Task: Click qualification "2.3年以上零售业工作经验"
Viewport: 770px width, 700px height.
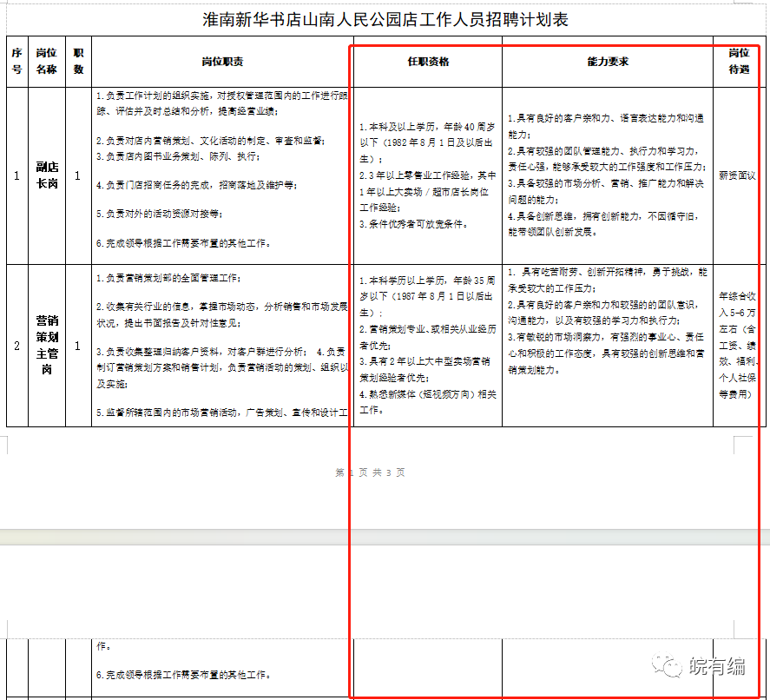Action: click(x=428, y=192)
